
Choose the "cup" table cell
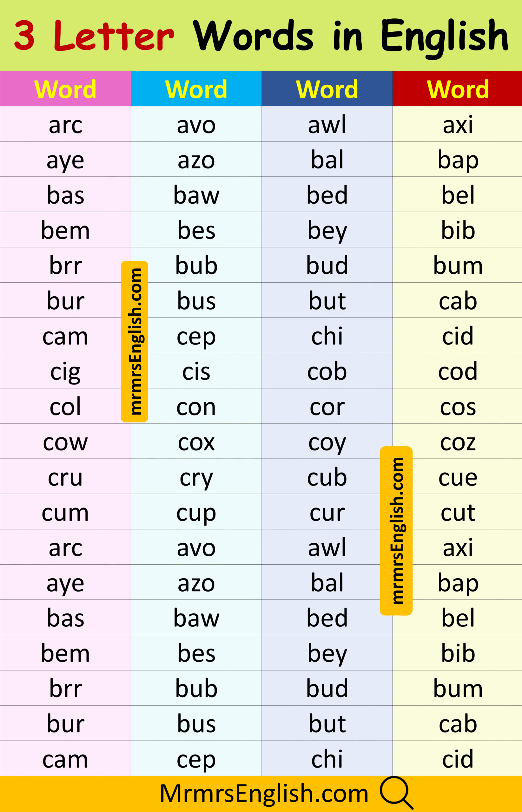(x=196, y=513)
